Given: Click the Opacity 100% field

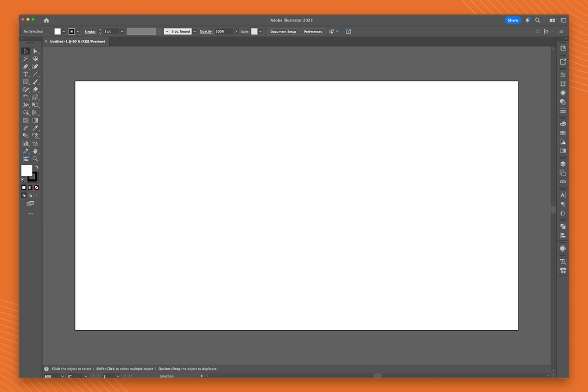Looking at the screenshot, I should pos(223,31).
